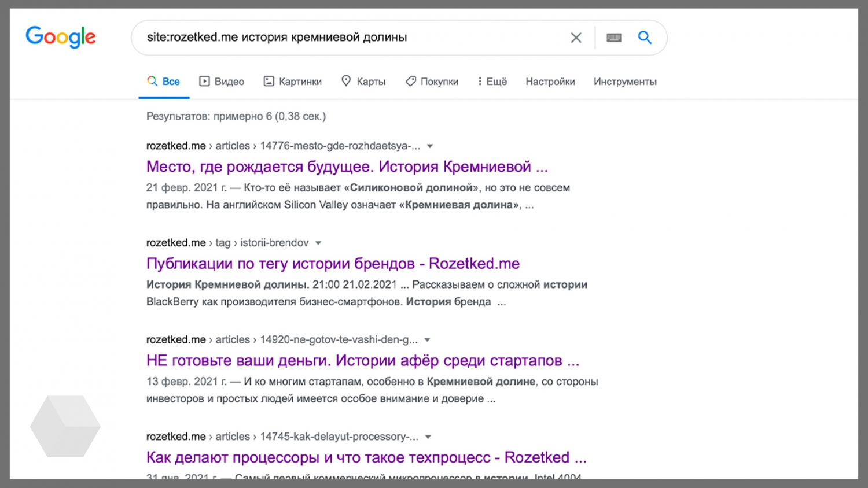This screenshot has width=868, height=488.
Task: Clear the search query with the X
Action: coord(576,38)
